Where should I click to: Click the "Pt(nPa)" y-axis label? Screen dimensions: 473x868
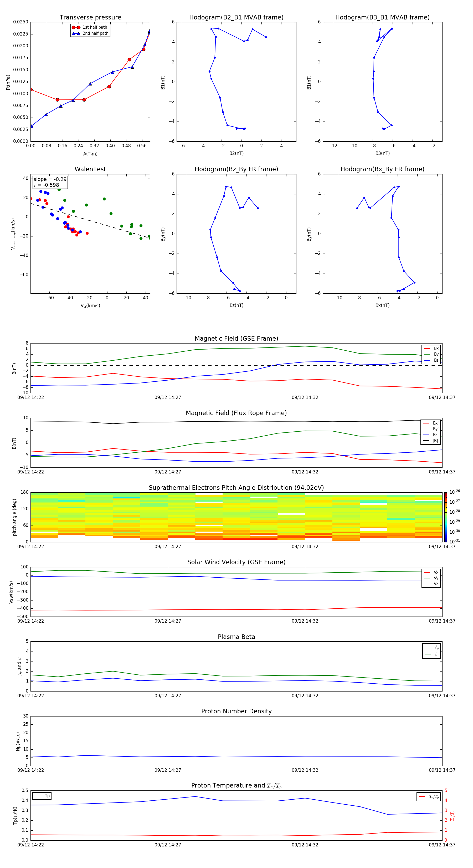point(8,82)
